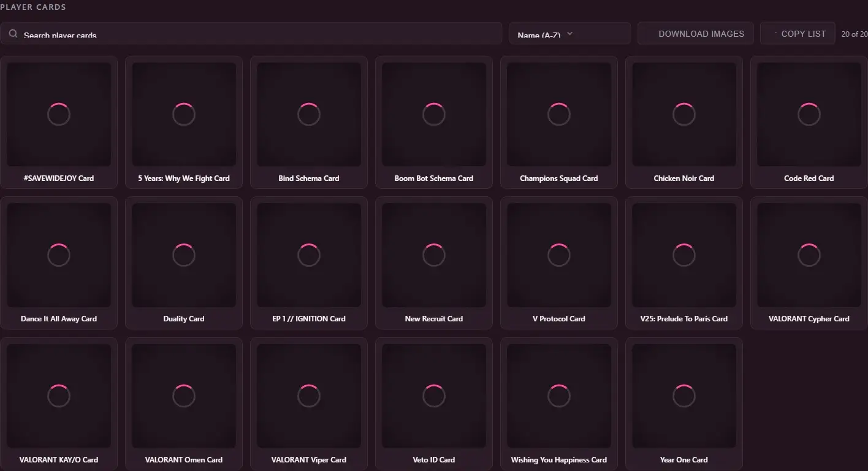This screenshot has width=868, height=471.
Task: Click the Veto ID Card label
Action: click(x=434, y=460)
